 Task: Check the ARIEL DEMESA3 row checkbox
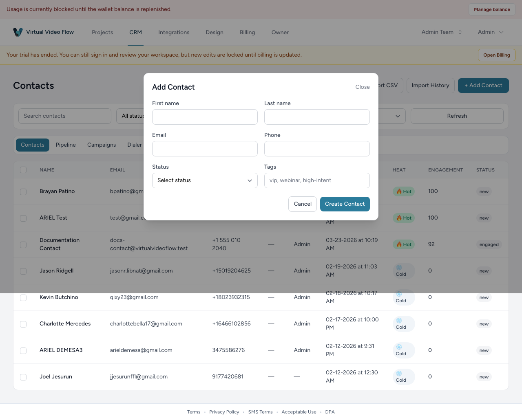point(23,351)
